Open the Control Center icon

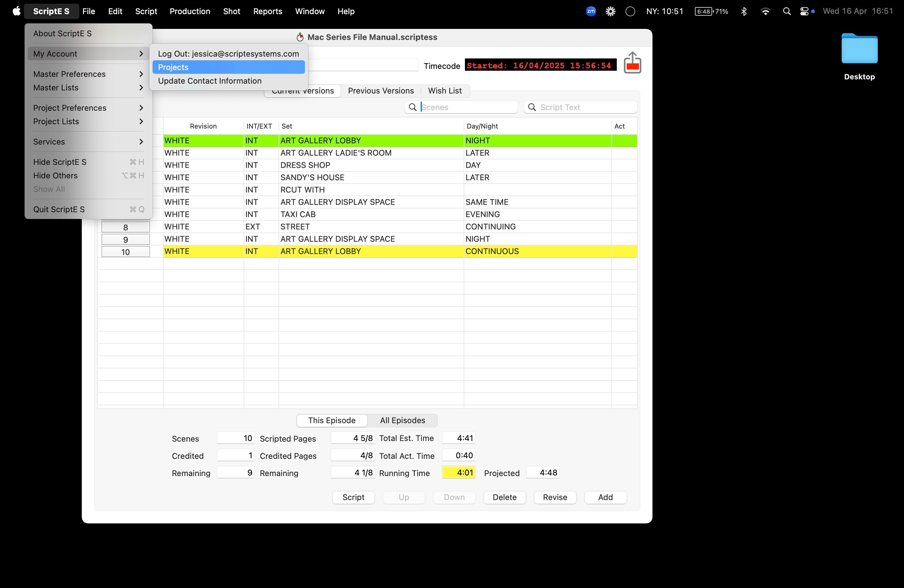[804, 11]
